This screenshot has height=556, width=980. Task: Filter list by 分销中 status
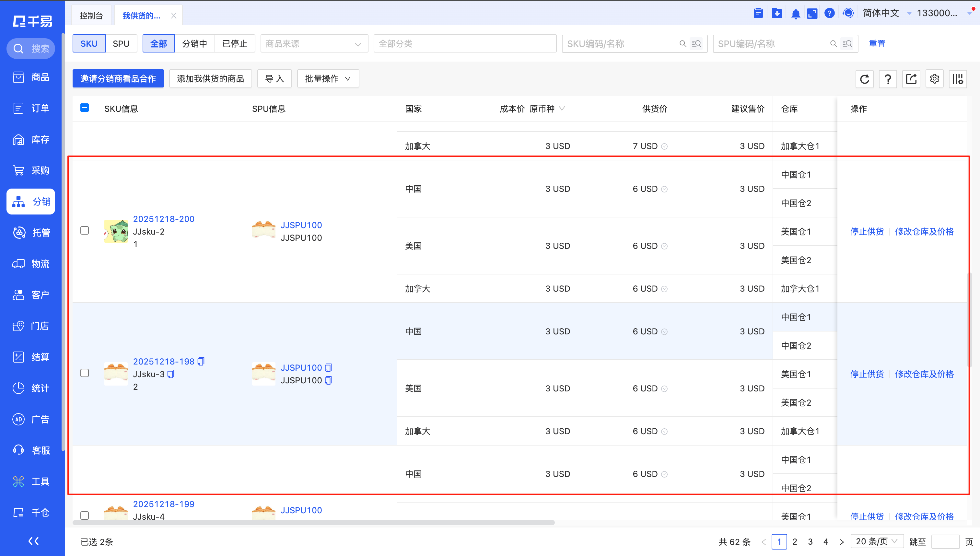pos(195,43)
